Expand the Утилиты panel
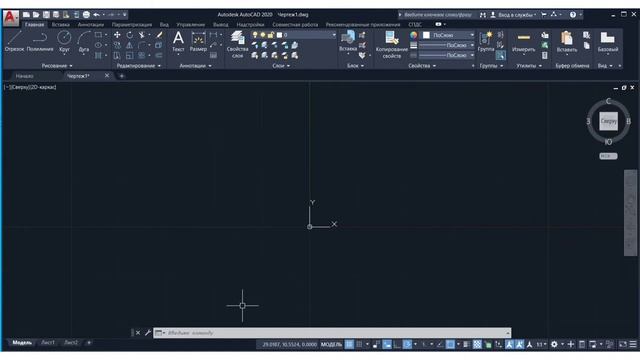This screenshot has width=640, height=360. (529, 66)
